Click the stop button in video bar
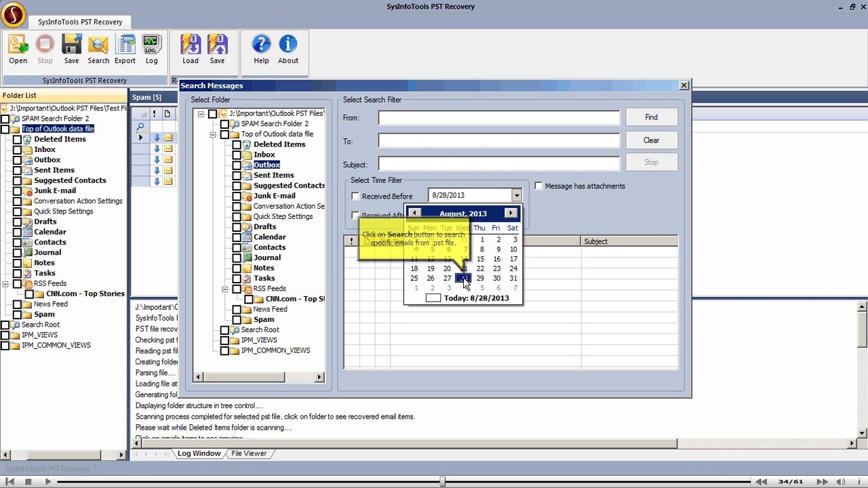 point(28,482)
